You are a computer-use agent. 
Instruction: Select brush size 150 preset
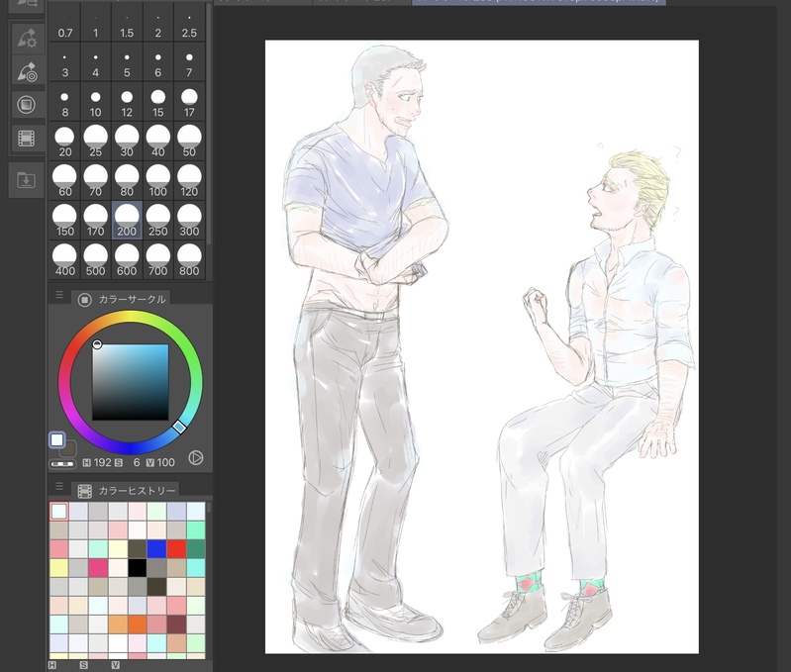64,221
